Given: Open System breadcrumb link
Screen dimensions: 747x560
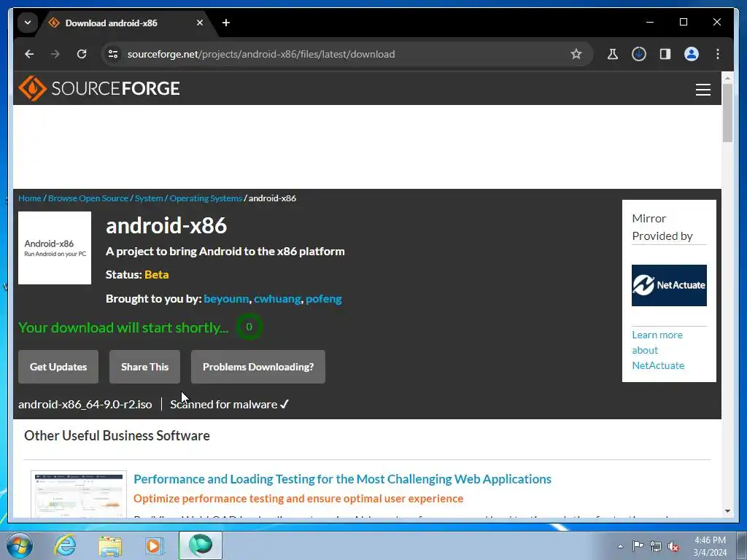Looking at the screenshot, I should click(149, 198).
